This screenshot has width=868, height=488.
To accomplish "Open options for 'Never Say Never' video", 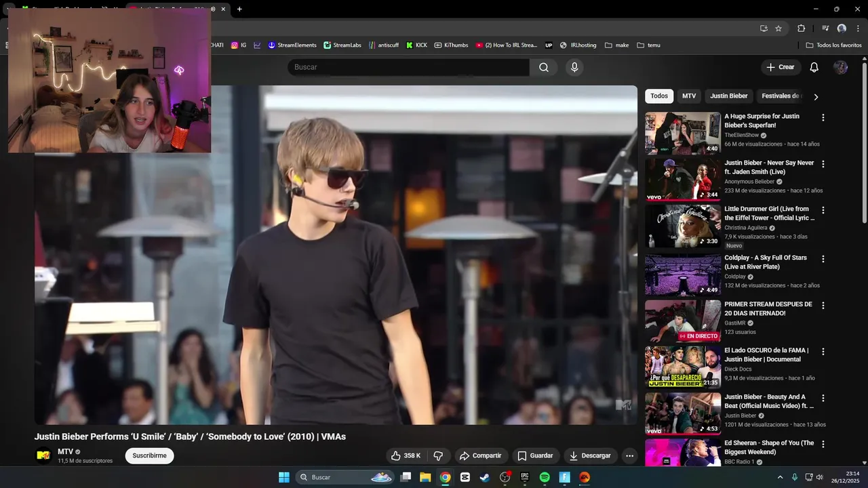I will 823,164.
